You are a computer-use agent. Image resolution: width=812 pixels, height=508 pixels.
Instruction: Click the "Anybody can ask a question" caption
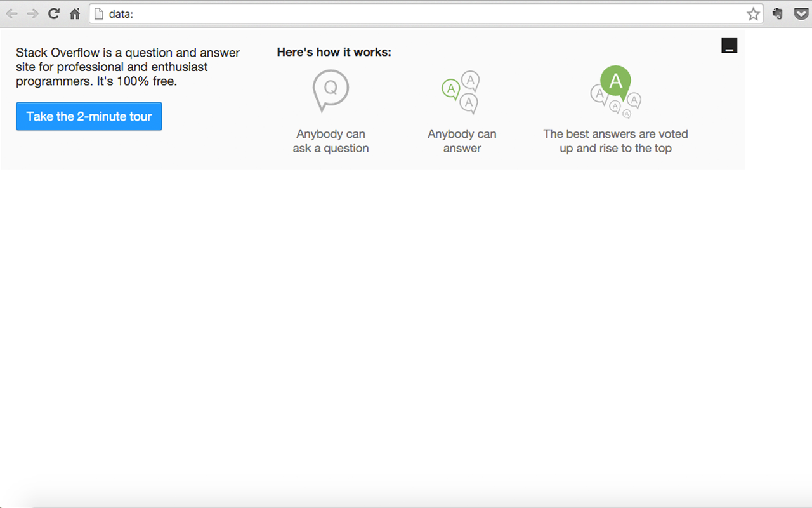point(331,141)
